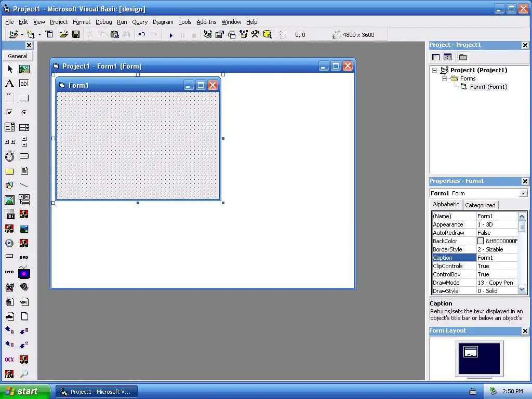
Task: Select the Image control tool
Action: coord(10,200)
